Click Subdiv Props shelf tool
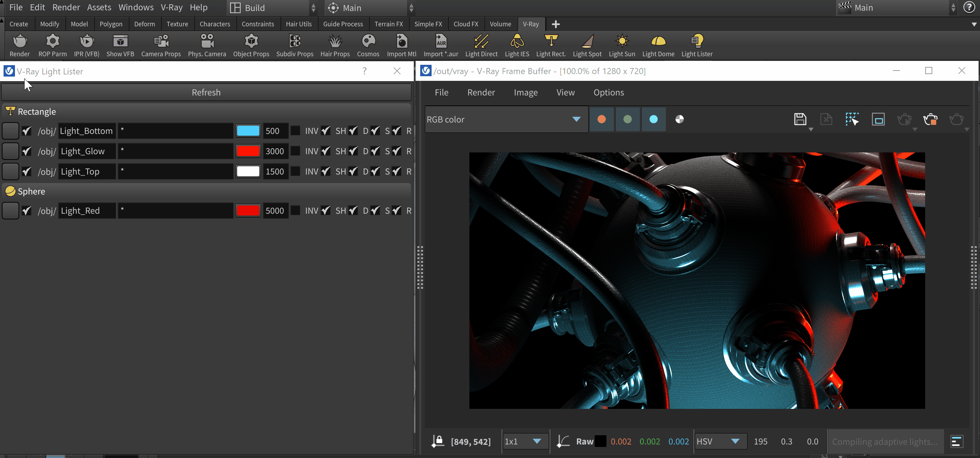The width and height of the screenshot is (980, 458). coord(295,45)
